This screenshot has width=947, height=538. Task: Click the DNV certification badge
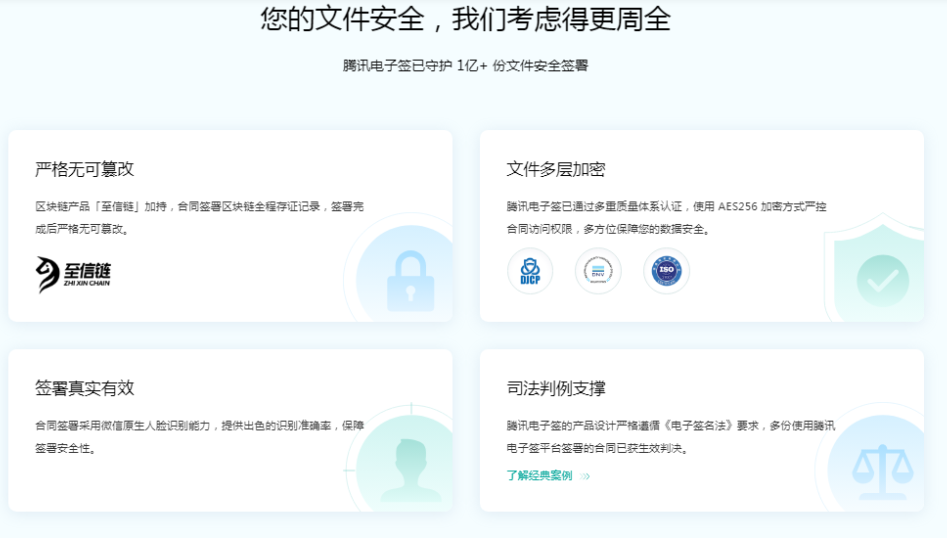click(x=598, y=271)
